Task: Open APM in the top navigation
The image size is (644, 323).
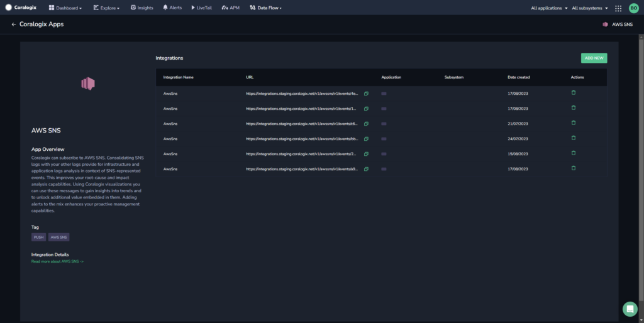Action: click(x=230, y=8)
